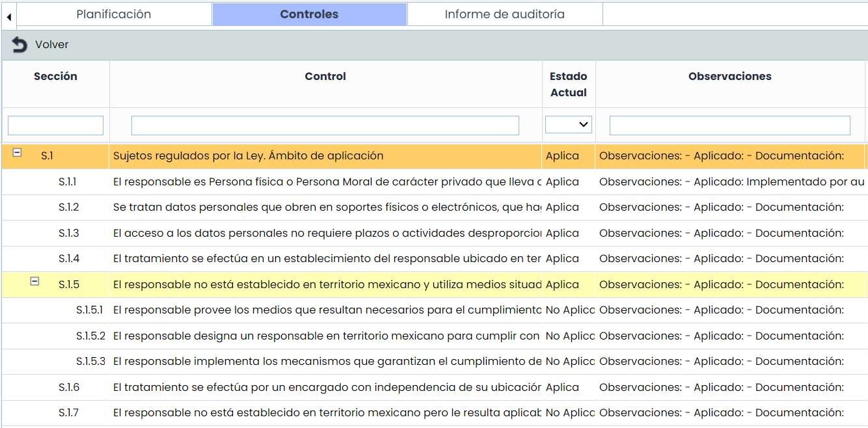Image resolution: width=868 pixels, height=428 pixels.
Task: Click the Control column header
Action: (x=325, y=76)
